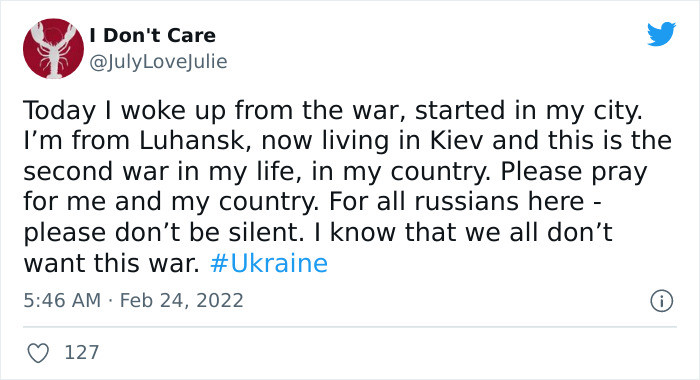Like the tweet with the heart icon
The image size is (700, 380).
click(x=38, y=353)
